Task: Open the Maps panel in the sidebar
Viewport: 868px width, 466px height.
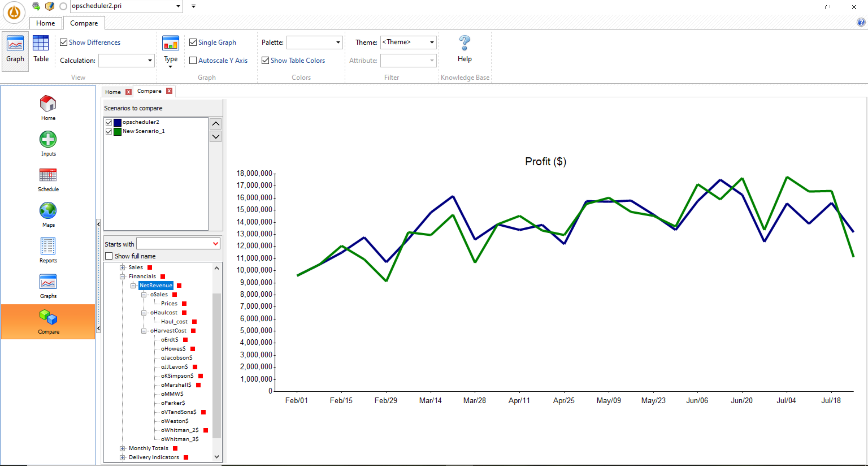Action: pos(48,215)
